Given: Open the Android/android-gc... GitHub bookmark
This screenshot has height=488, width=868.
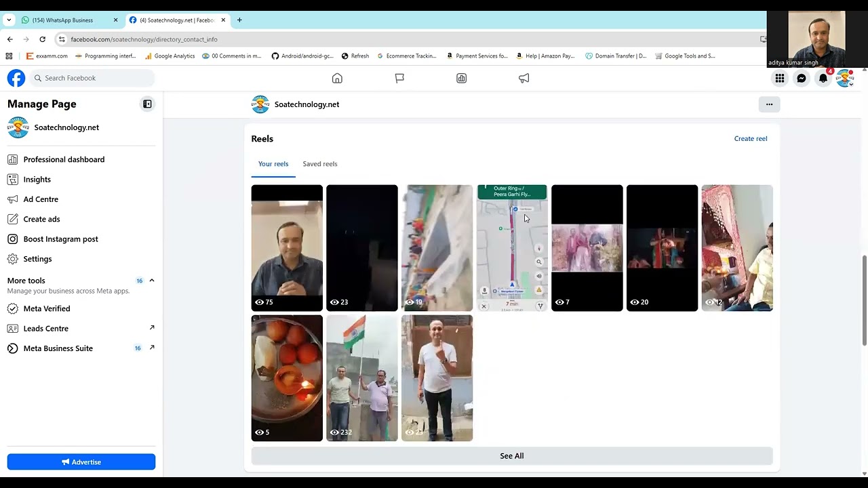Looking at the screenshot, I should click(x=302, y=56).
